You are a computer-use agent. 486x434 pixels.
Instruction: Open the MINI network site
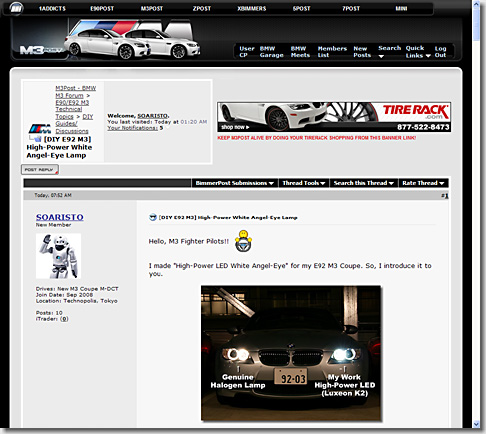point(401,9)
